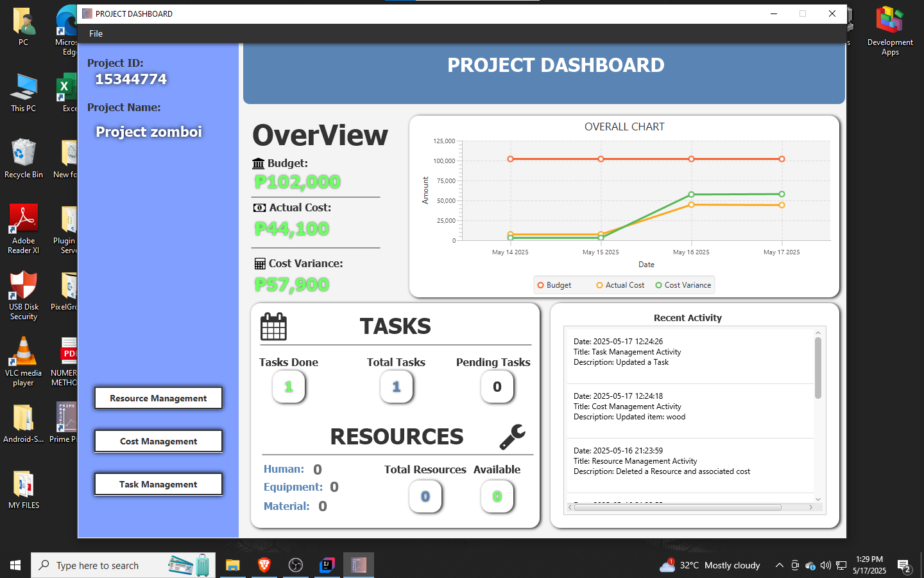Screen dimensions: 924x578
Task: Click the calculator icon beside Cost Variance
Action: click(260, 263)
